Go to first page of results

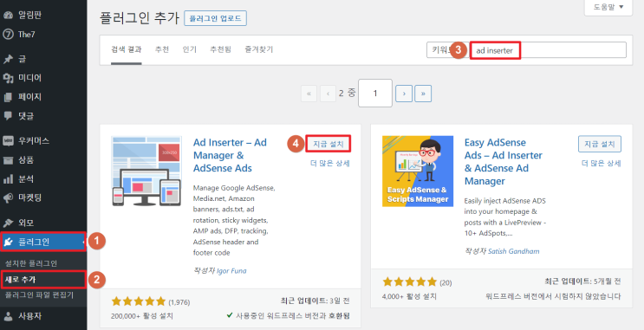pos(309,94)
